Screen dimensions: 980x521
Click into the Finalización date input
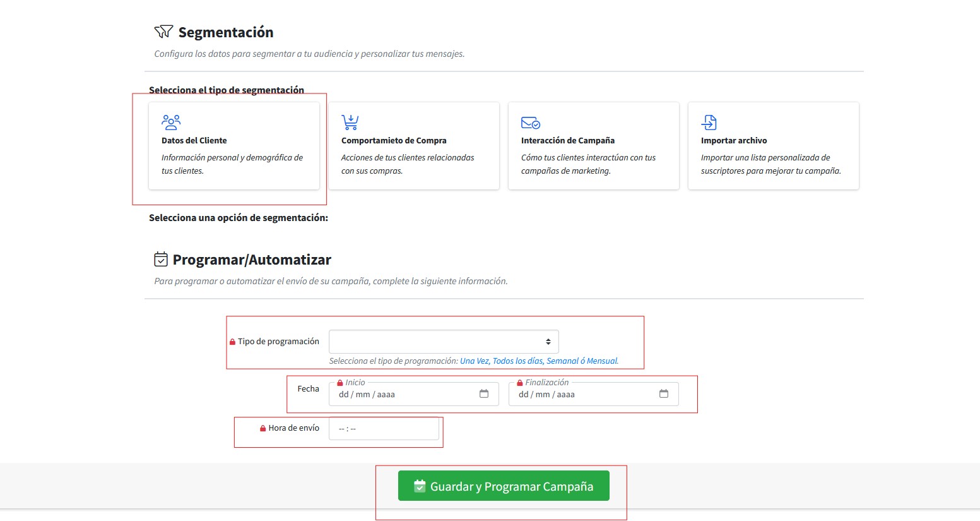pyautogui.click(x=584, y=395)
